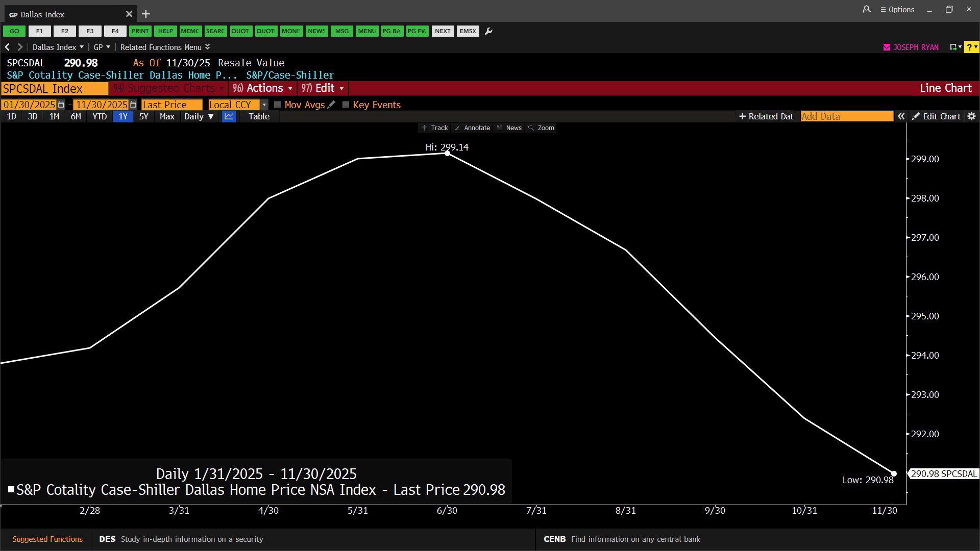Open Related Functions Menu

pyautogui.click(x=164, y=47)
